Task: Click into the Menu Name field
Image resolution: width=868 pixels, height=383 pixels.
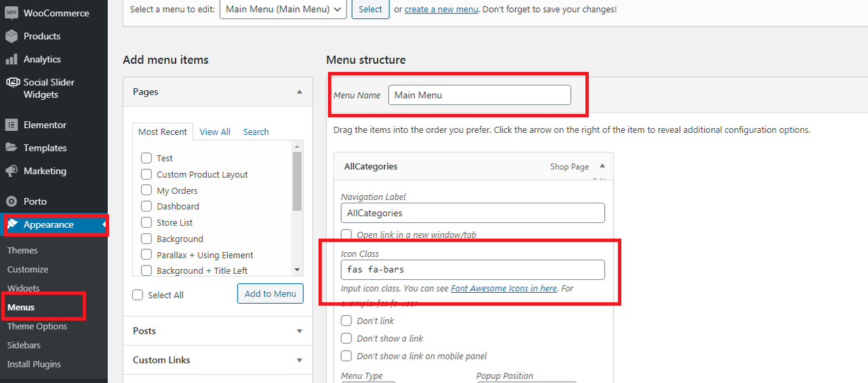Action: coord(479,95)
